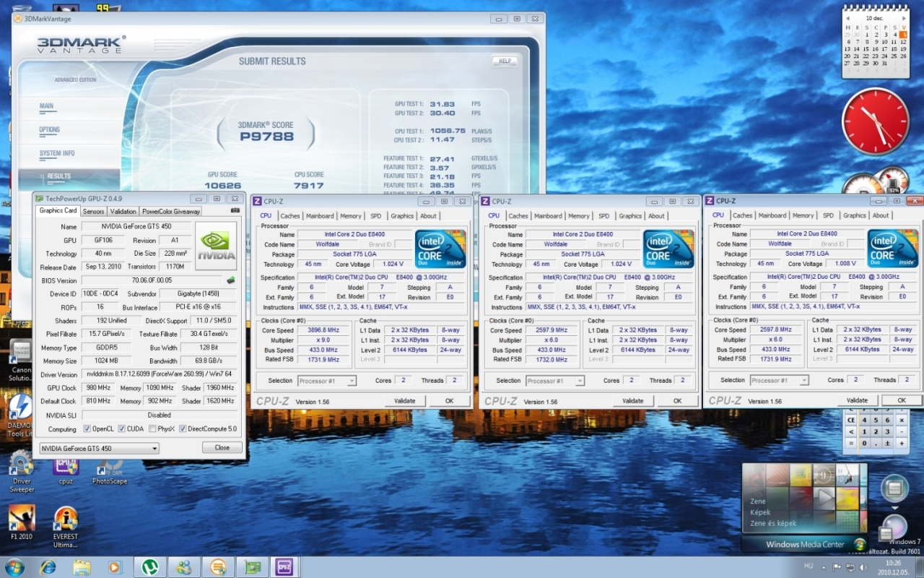Switch to Windows Live Messenger on taskbar

click(x=184, y=567)
